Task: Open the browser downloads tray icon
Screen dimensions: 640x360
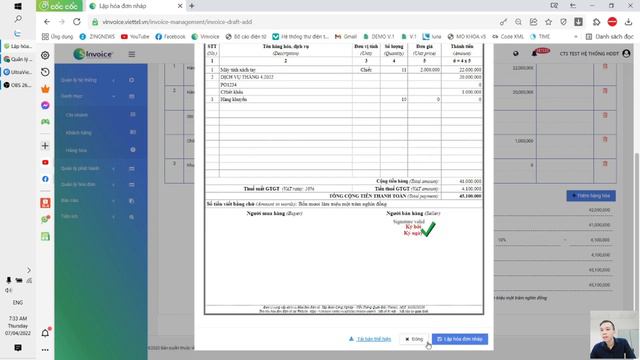Action: pos(628,22)
